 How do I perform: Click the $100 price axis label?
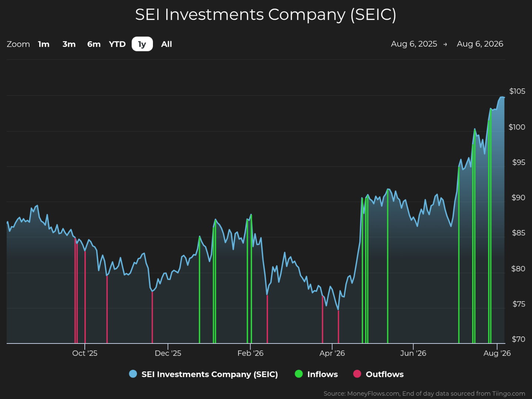[x=517, y=127]
